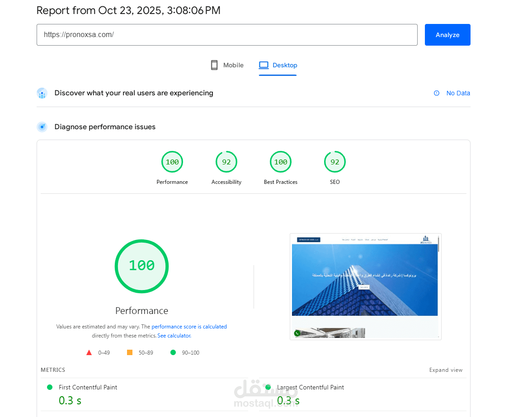Open the 'See calculator' link
The width and height of the screenshot is (532, 417).
174,336
